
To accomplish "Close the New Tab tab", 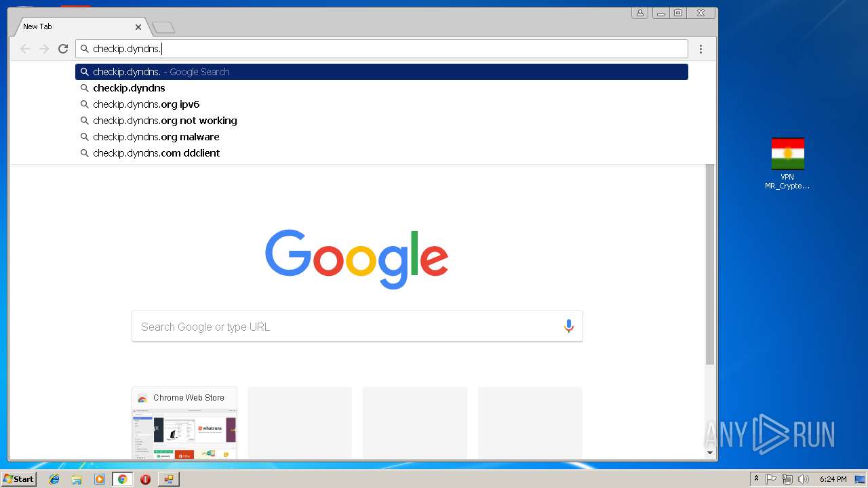I will (138, 27).
